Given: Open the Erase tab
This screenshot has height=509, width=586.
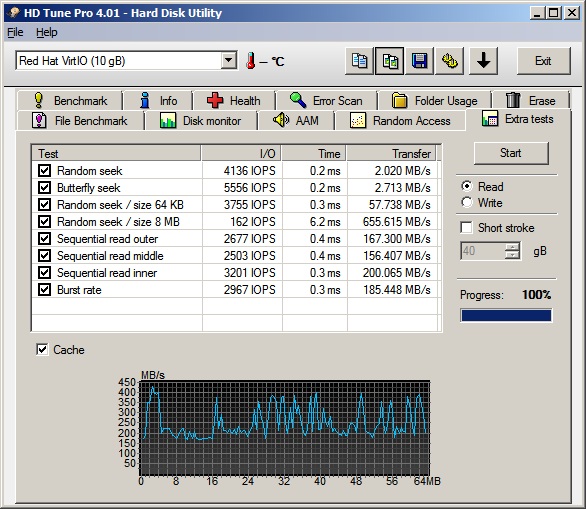Looking at the screenshot, I should (531, 101).
